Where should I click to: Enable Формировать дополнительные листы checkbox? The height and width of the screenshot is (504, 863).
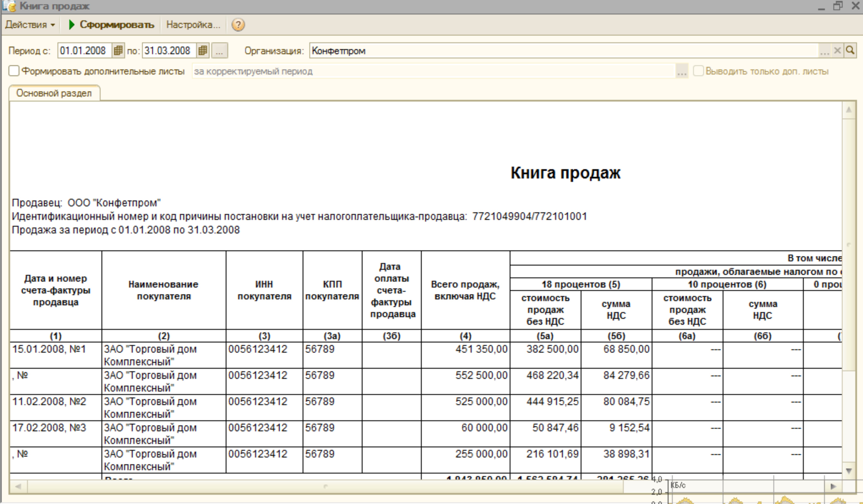(x=14, y=71)
